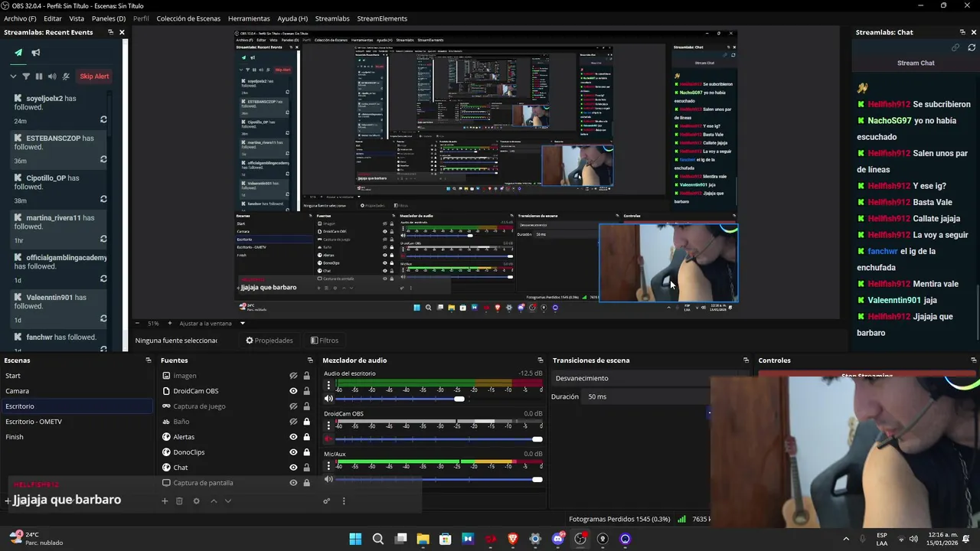The image size is (980, 551).
Task: Unlock the Alertas source
Action: click(x=307, y=437)
